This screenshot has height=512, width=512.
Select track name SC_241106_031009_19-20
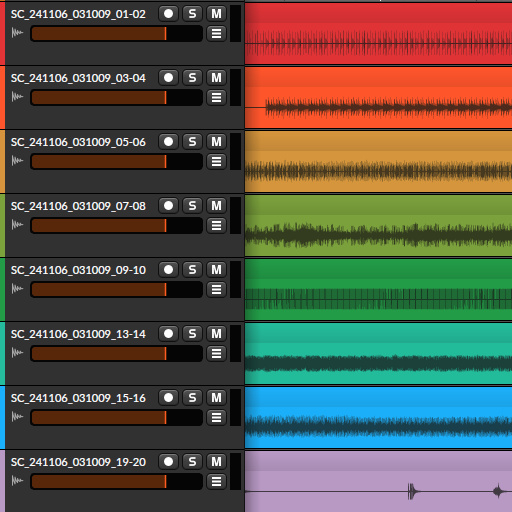pyautogui.click(x=78, y=462)
